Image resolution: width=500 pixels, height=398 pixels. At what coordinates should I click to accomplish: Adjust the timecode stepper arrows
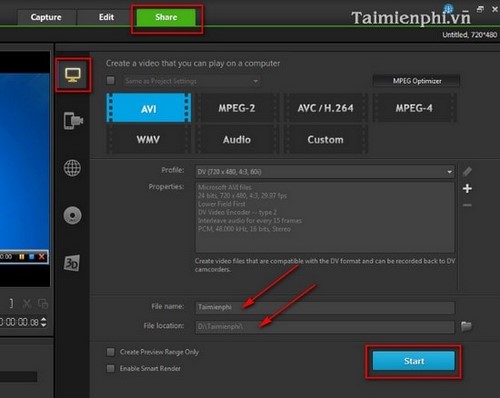pyautogui.click(x=44, y=322)
